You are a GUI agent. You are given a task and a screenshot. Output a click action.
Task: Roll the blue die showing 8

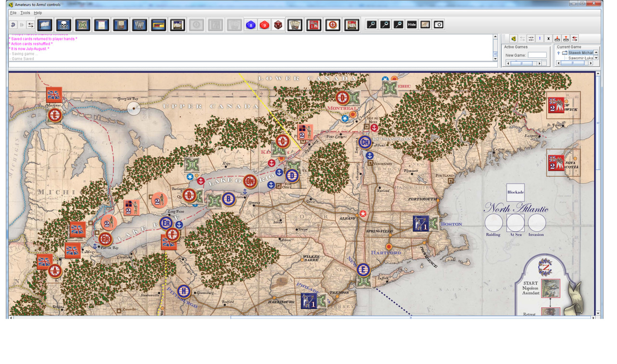coord(251,25)
